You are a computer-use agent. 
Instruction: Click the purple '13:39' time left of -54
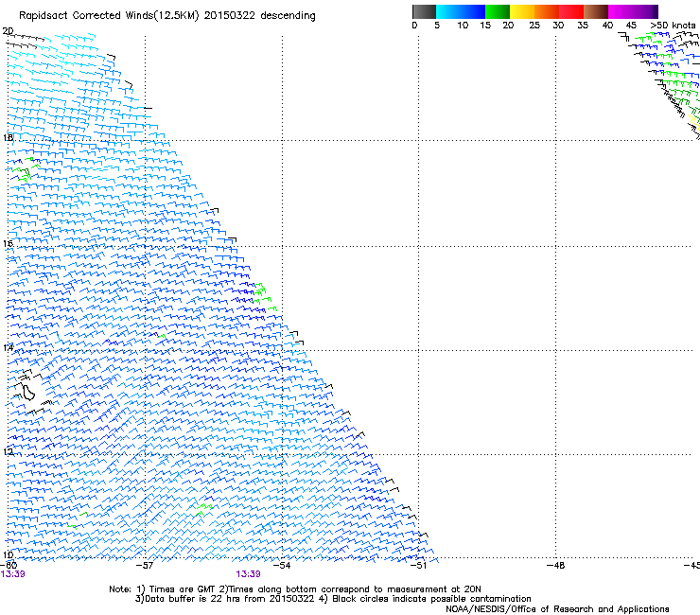pos(248,574)
